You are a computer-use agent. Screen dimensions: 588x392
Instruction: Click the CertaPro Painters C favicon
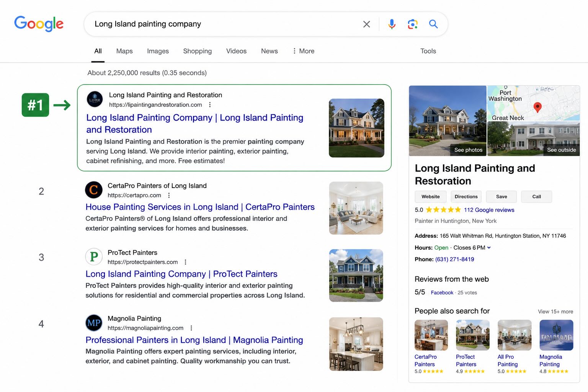(x=94, y=190)
